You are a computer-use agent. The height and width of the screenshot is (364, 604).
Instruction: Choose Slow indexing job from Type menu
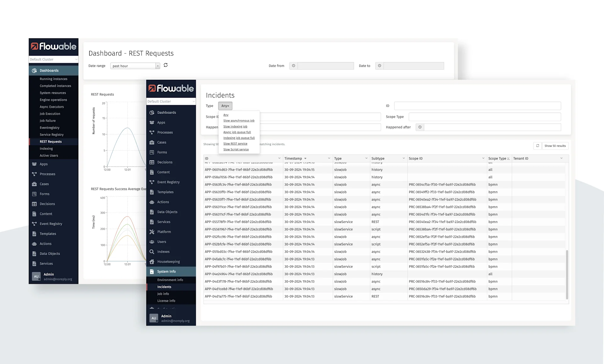[235, 127]
